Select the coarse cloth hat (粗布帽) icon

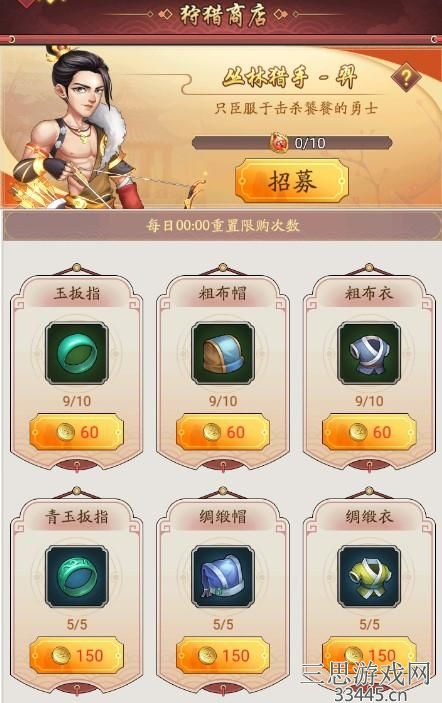tap(223, 353)
